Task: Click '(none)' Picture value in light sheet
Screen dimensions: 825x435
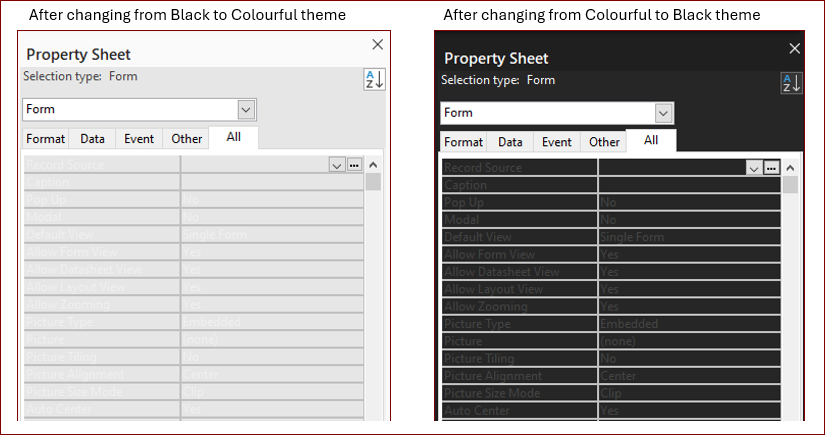Action: click(200, 339)
